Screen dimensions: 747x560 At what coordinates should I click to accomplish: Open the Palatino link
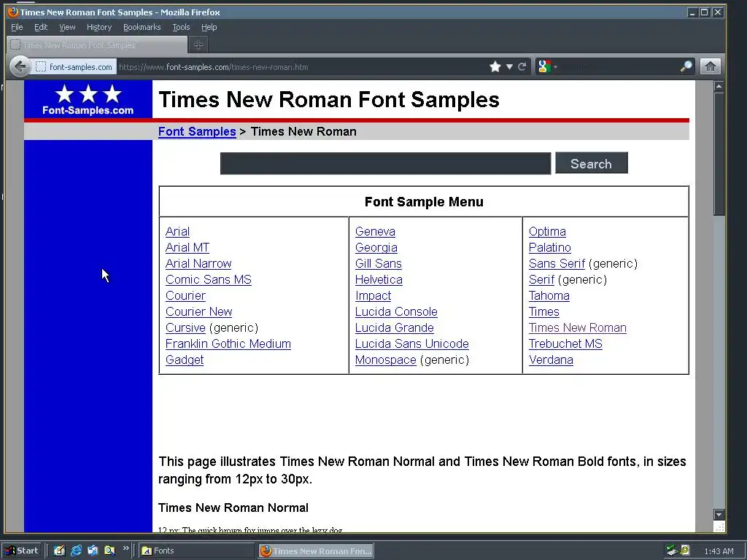click(x=550, y=248)
